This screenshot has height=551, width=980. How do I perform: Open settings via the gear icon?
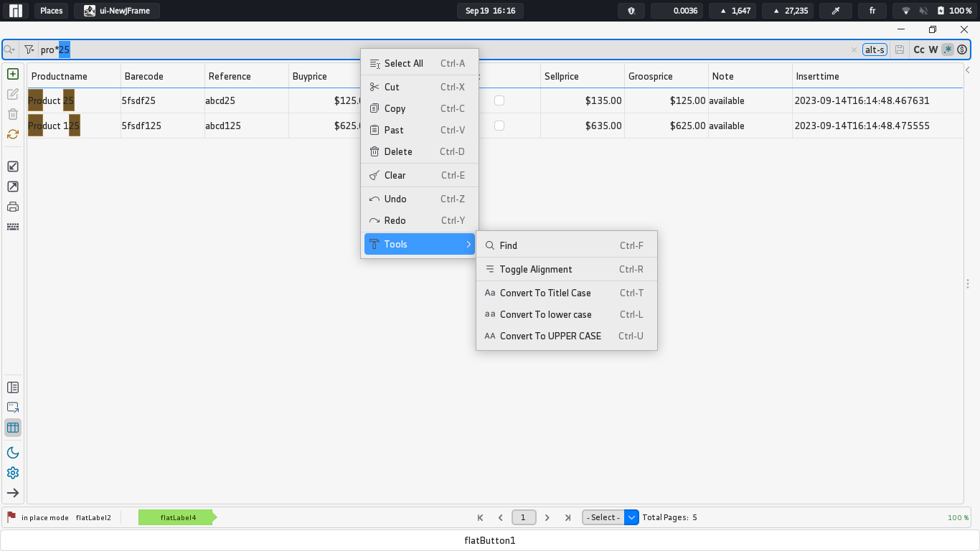click(x=12, y=473)
